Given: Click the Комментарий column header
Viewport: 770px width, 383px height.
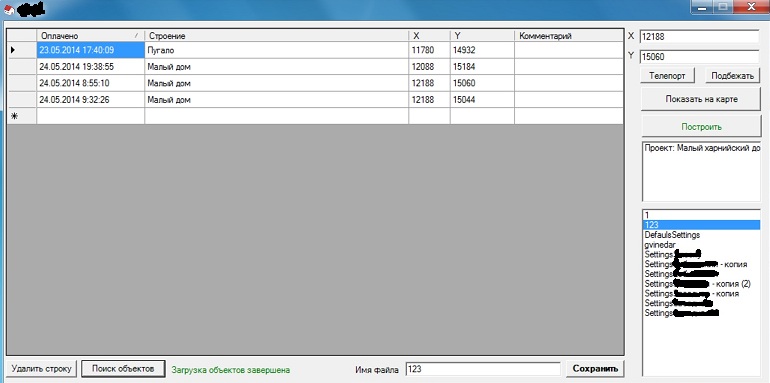Looking at the screenshot, I should [569, 36].
